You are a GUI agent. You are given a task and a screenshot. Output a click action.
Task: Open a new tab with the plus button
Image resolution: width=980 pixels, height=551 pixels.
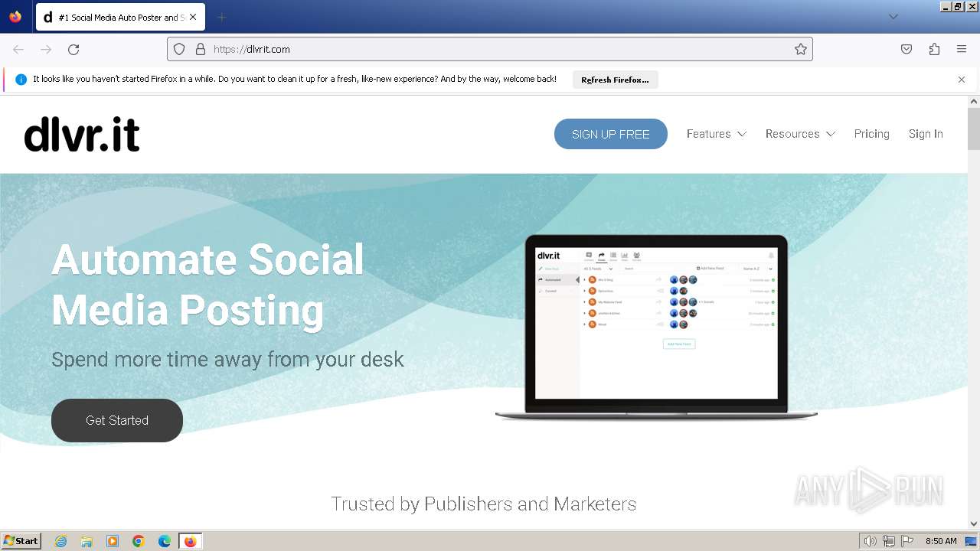[x=221, y=17]
